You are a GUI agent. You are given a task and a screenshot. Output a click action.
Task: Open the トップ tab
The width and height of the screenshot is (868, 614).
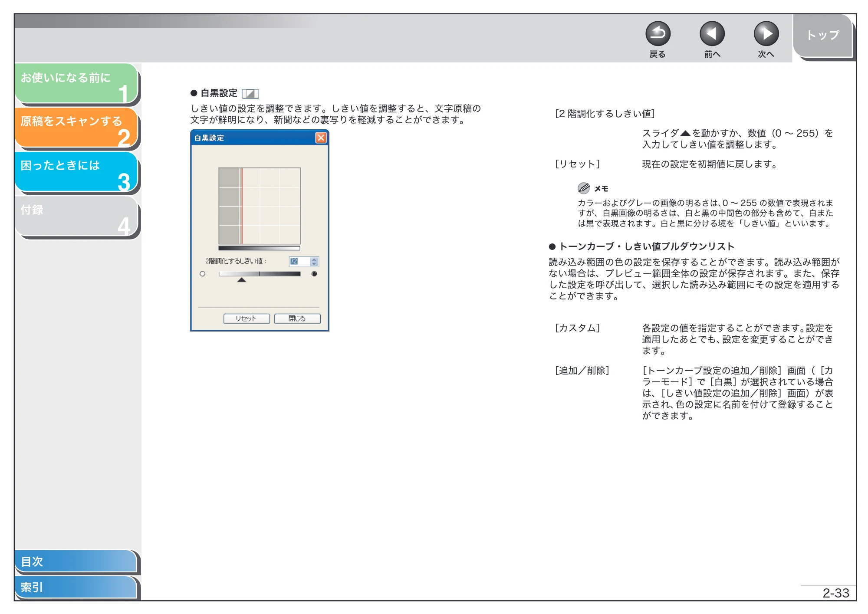point(823,35)
